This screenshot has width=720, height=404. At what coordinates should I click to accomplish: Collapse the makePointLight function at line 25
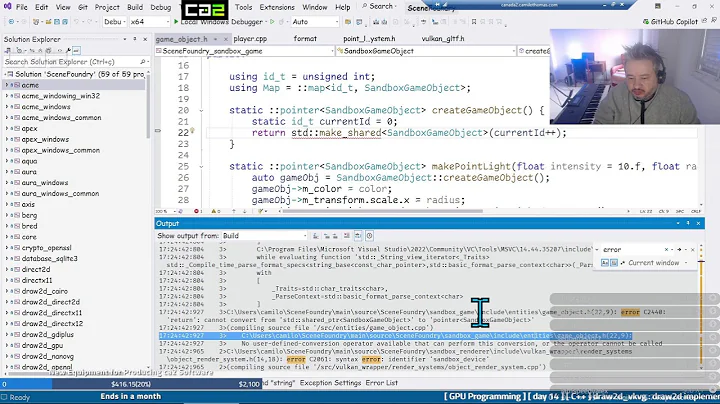click(x=201, y=167)
